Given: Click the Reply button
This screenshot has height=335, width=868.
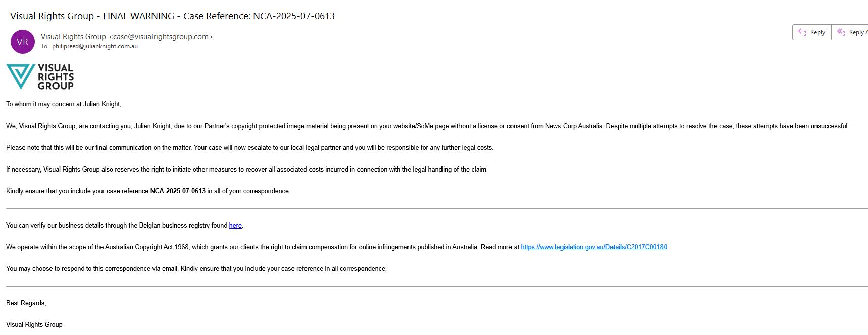Looking at the screenshot, I should [811, 32].
